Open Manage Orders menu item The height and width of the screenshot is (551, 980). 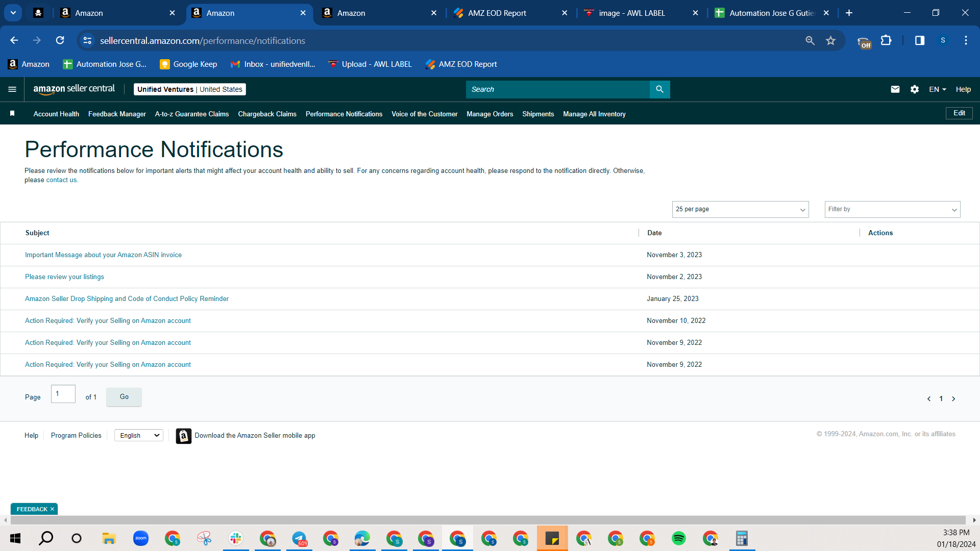[x=489, y=114]
